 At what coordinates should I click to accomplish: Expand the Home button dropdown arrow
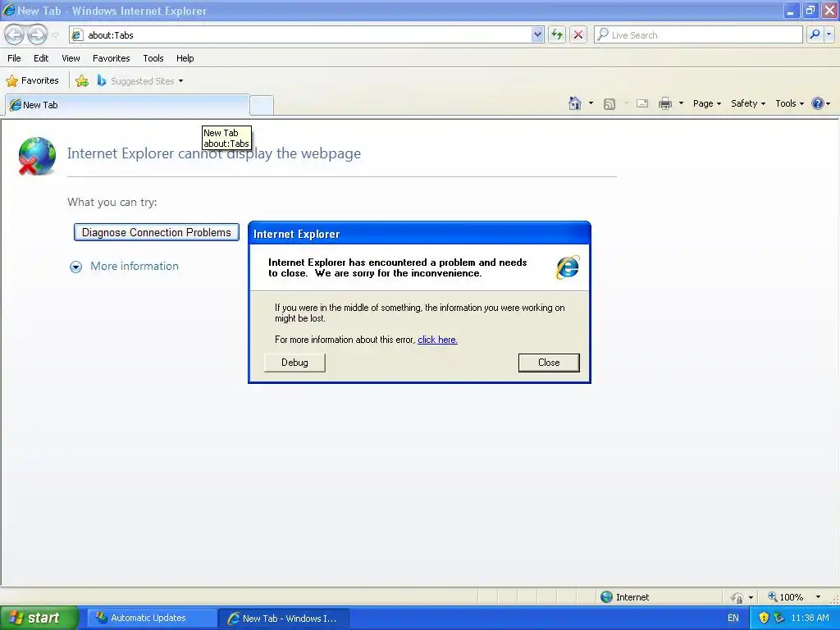591,103
